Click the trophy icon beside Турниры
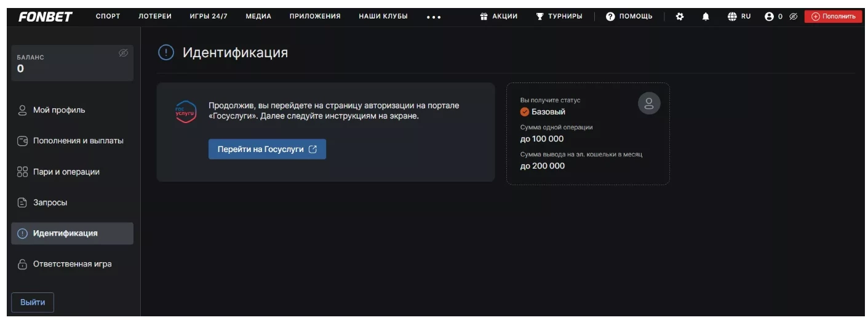This screenshot has width=868, height=320. point(540,17)
